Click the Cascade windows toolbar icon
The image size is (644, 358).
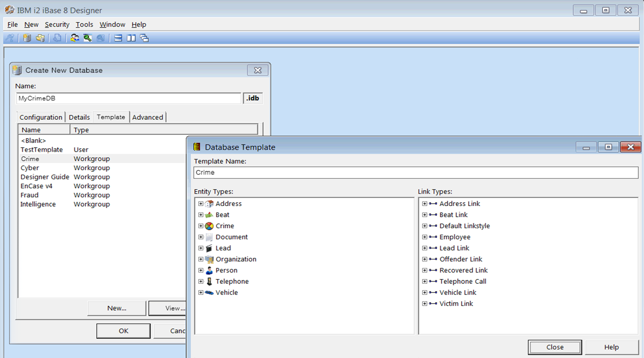pos(144,38)
